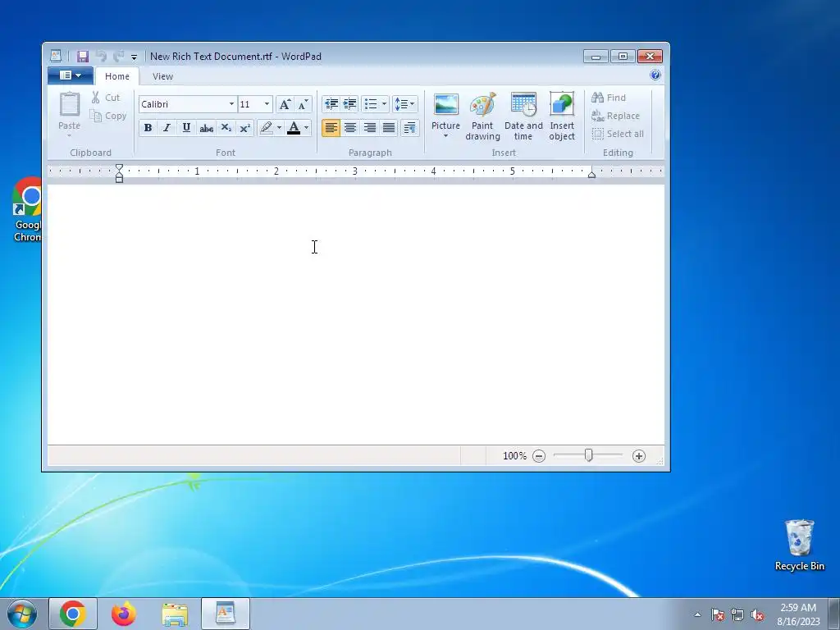
Task: Open text color dropdown arrow
Action: click(x=307, y=127)
